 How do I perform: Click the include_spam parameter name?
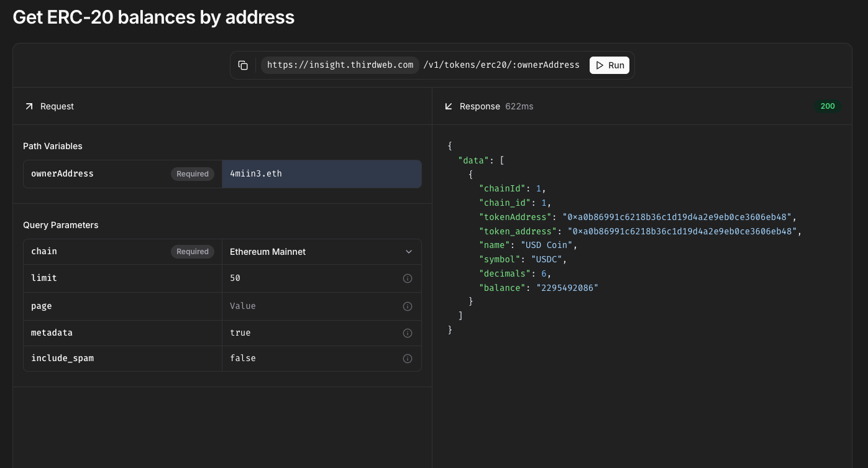point(62,359)
